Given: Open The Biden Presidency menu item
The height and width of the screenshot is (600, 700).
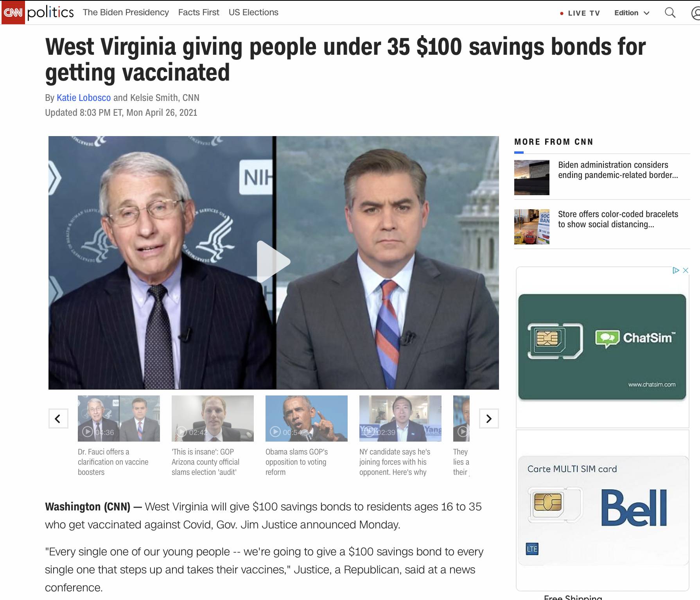Looking at the screenshot, I should (x=126, y=13).
